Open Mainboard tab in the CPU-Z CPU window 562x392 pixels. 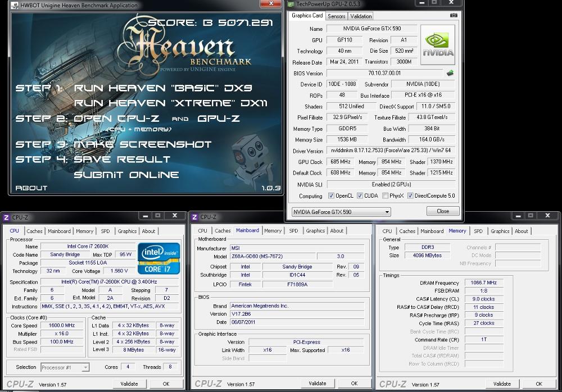pos(59,231)
